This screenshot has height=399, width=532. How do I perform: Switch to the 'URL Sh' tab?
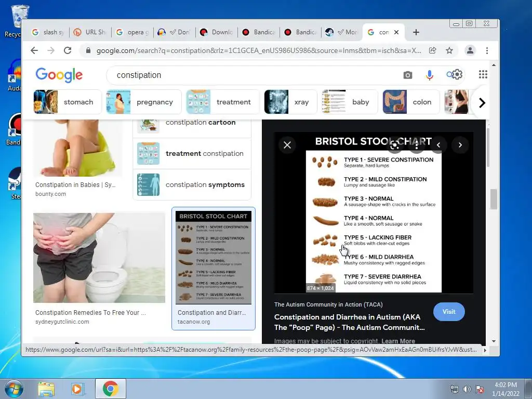91,32
